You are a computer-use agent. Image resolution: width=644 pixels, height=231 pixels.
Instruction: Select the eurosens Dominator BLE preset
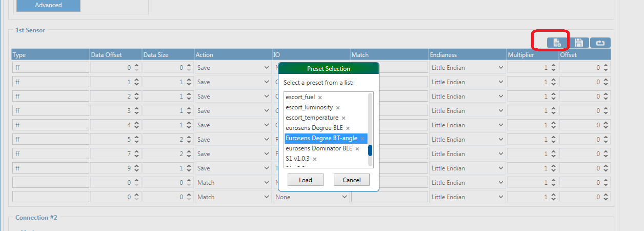(318, 149)
